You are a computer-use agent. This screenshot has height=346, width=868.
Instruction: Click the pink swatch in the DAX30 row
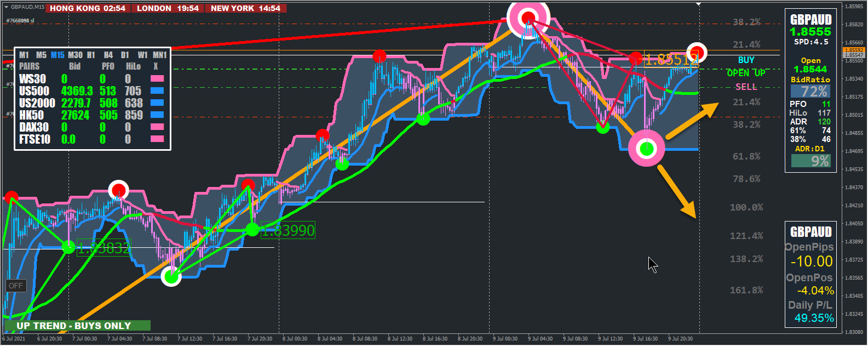coord(157,127)
